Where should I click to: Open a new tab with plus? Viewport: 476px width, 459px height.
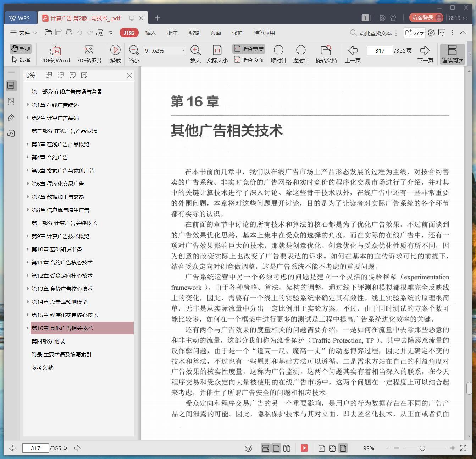[157, 18]
